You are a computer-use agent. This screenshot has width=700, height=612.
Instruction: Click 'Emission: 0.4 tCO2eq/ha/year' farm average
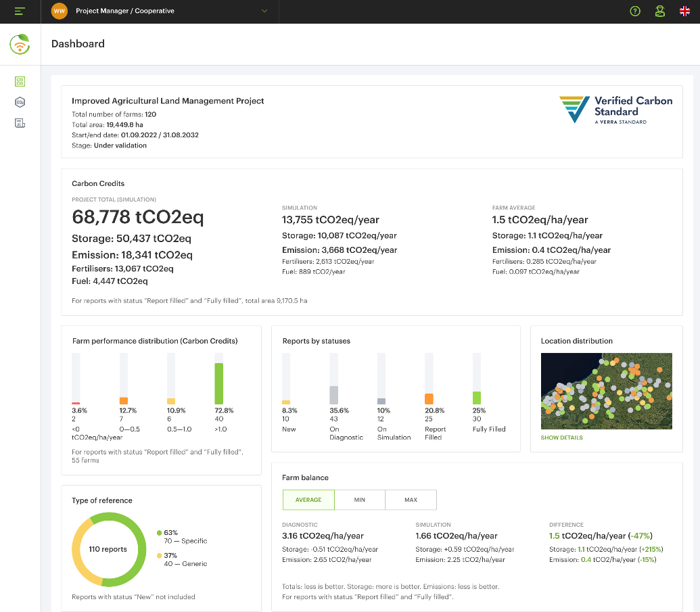[551, 250]
